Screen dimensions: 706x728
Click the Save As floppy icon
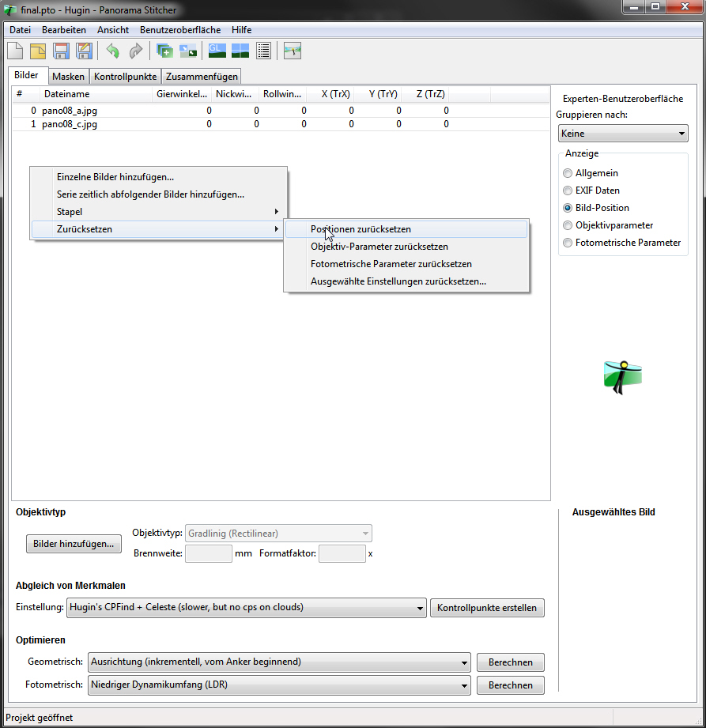point(84,51)
